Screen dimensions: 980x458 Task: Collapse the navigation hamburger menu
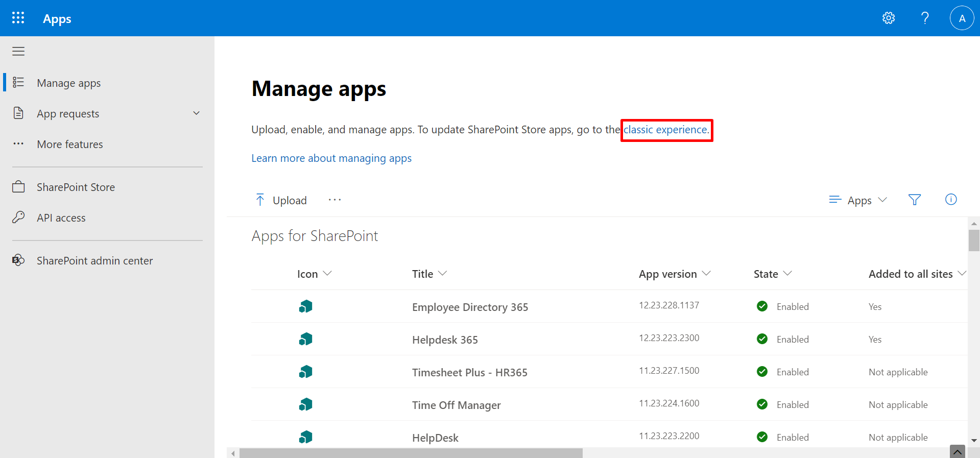18,51
